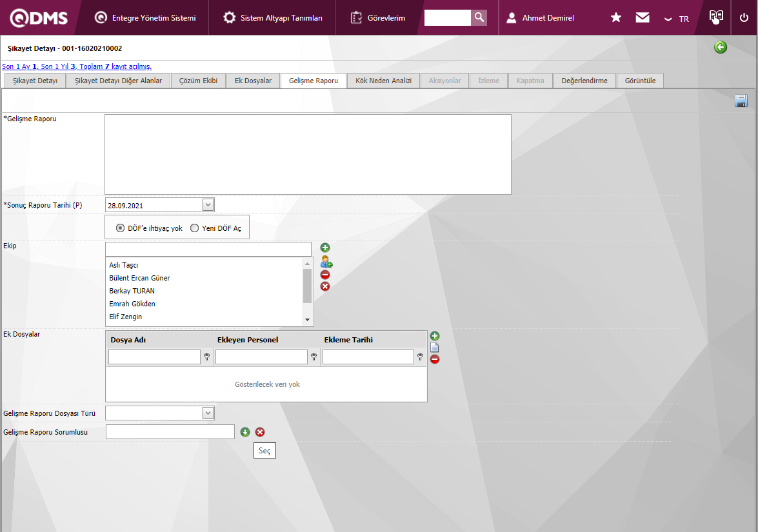Select the Gelişme Raporu tab
This screenshot has height=532, width=758.
tap(314, 81)
